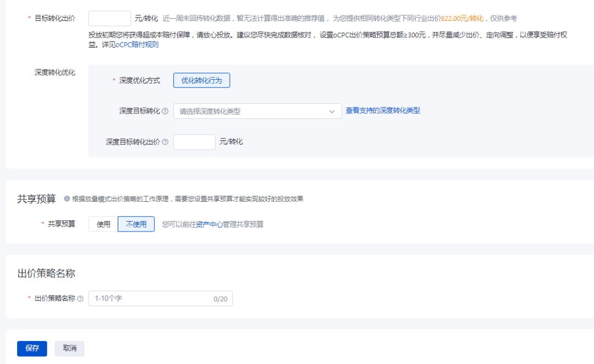This screenshot has width=594, height=364.
Task: Click help icon beside 出价策略名称 label
Action: click(80, 299)
